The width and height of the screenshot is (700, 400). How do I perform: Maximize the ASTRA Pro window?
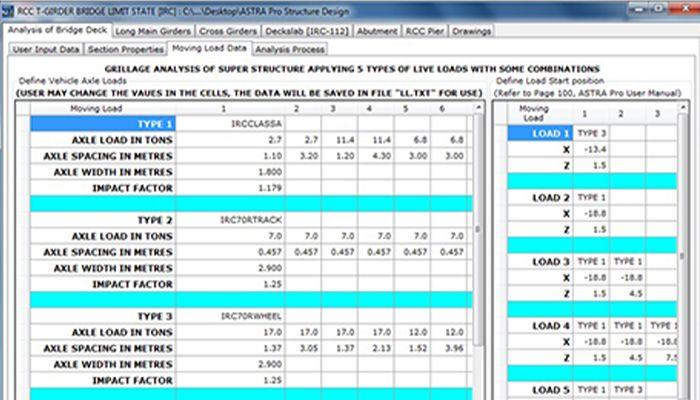pyautogui.click(x=660, y=8)
